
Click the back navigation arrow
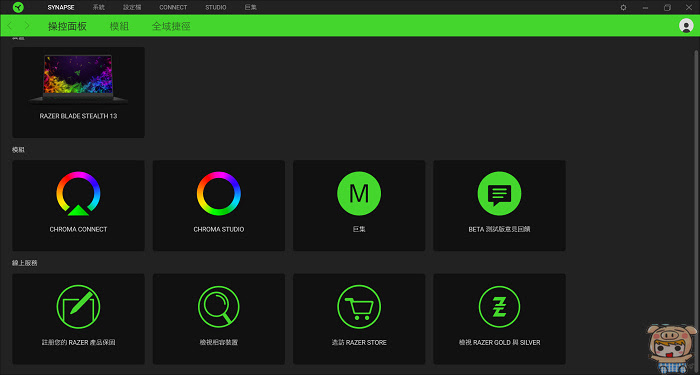[10, 26]
